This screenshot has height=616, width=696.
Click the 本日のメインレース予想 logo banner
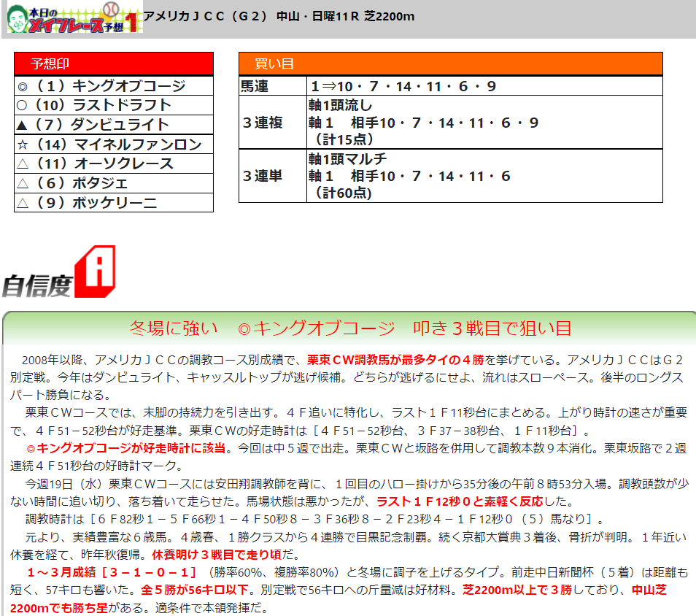tap(74, 17)
